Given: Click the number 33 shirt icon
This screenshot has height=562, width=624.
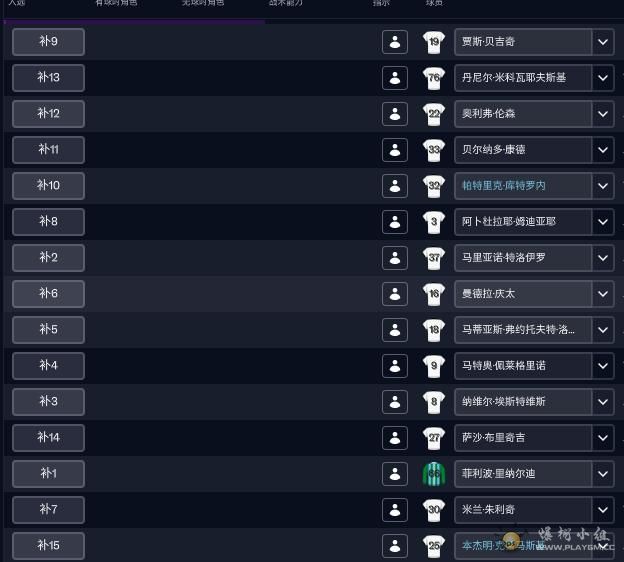Looking at the screenshot, I should pyautogui.click(x=434, y=150).
